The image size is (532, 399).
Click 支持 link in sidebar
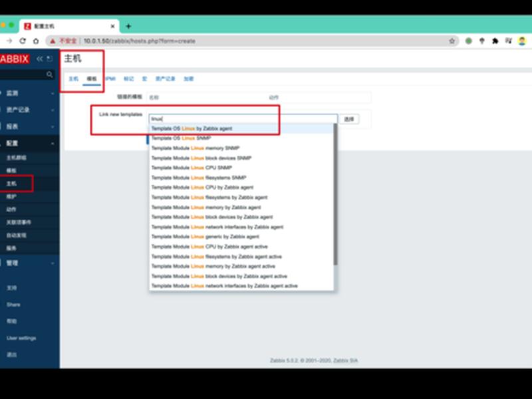[x=11, y=288]
